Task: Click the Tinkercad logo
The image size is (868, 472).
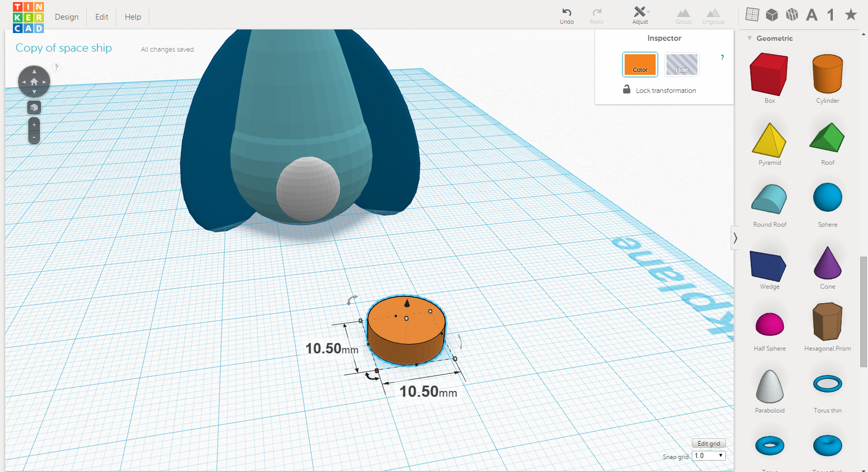Action: [28, 17]
